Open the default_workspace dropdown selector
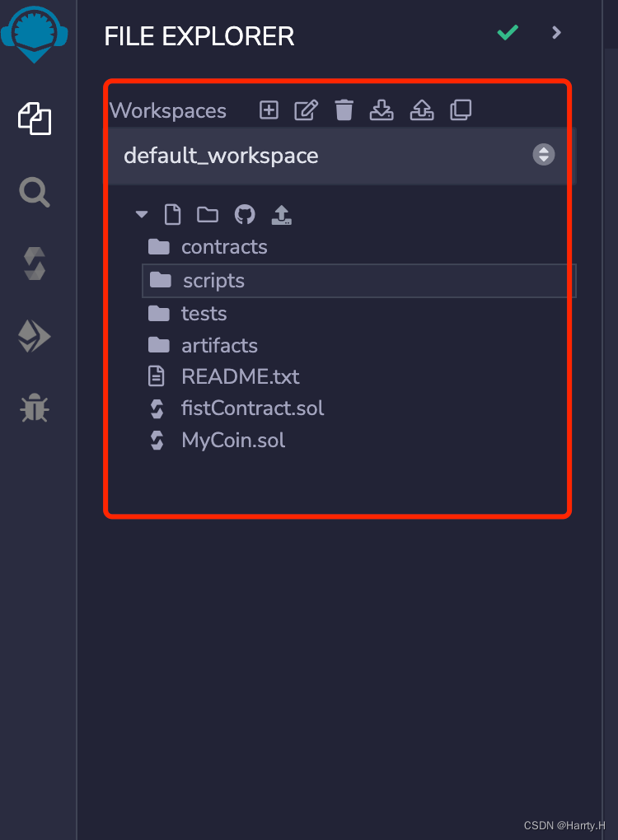 coord(339,156)
